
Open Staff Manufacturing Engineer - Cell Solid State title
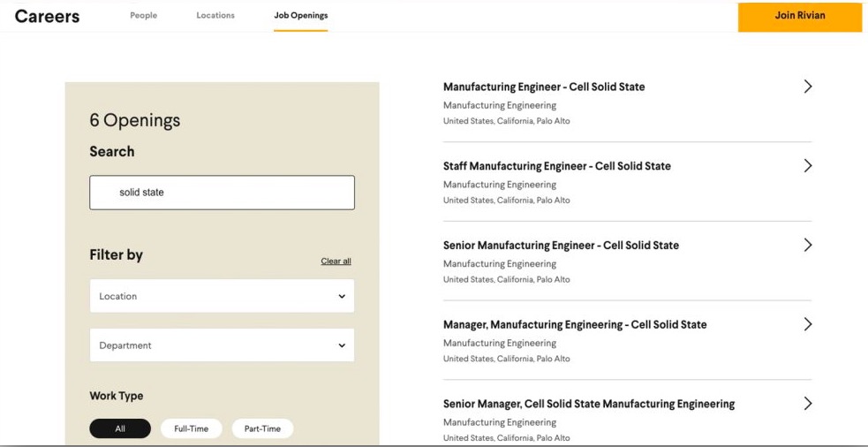click(x=556, y=166)
